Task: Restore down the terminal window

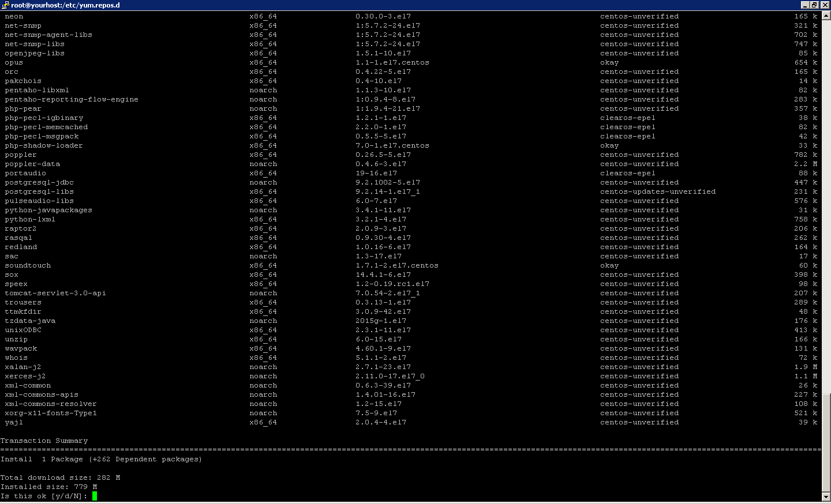Action: [814, 5]
